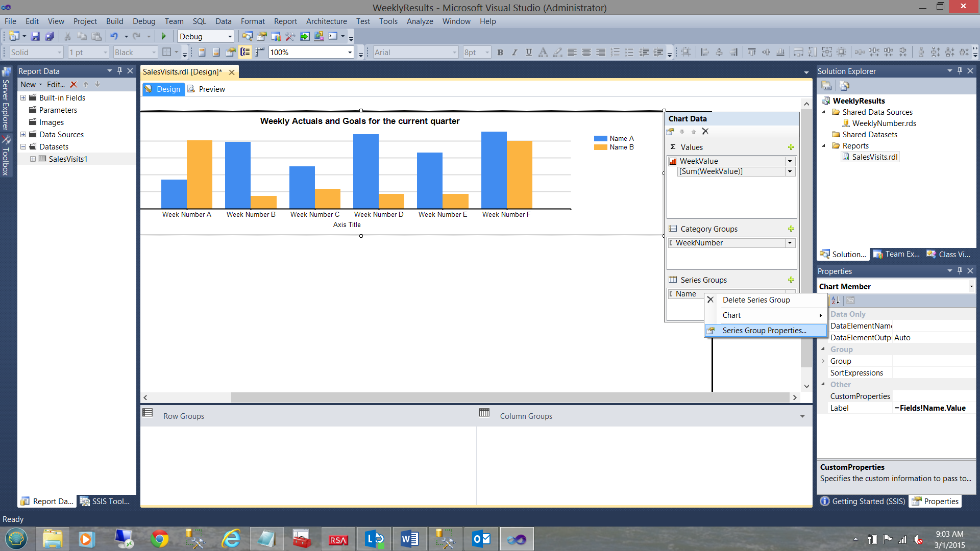
Task: Open the Debug configuration dropdown
Action: (x=230, y=36)
